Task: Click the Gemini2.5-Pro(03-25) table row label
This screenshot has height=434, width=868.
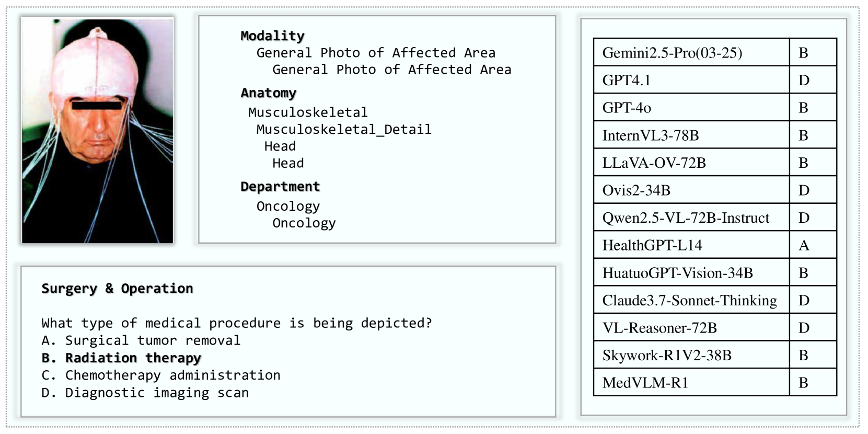Action: (x=672, y=52)
